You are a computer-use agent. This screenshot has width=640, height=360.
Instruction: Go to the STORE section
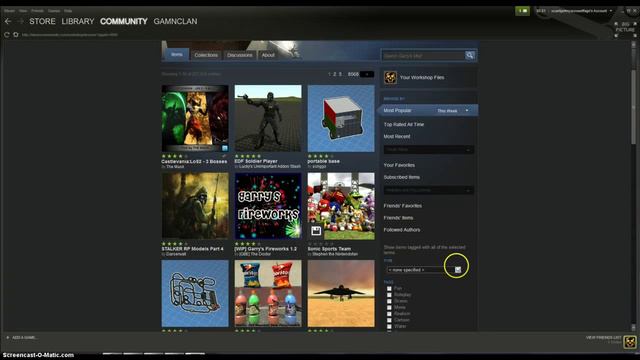(x=42, y=21)
